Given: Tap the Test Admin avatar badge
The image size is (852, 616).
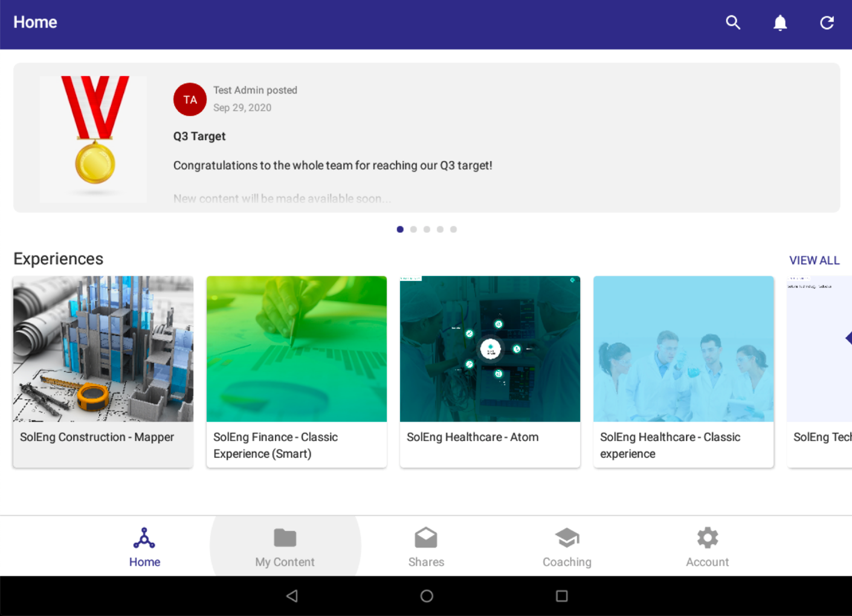Looking at the screenshot, I should 190,100.
